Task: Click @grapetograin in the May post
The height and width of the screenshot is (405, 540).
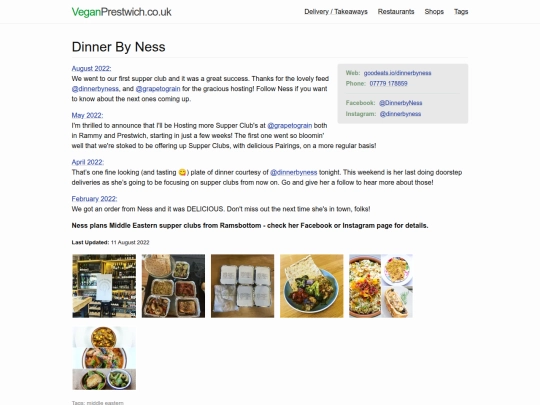Action: (x=290, y=125)
